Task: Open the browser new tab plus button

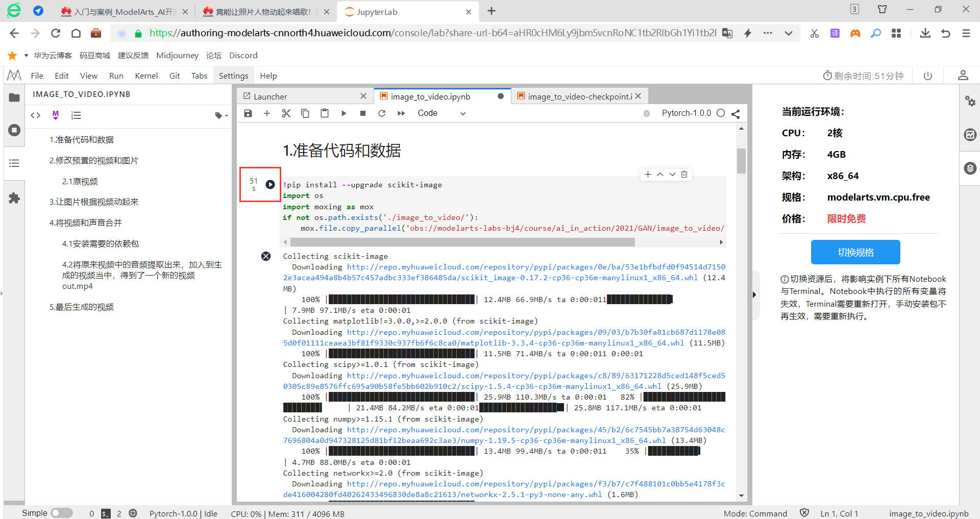Action: pyautogui.click(x=492, y=11)
